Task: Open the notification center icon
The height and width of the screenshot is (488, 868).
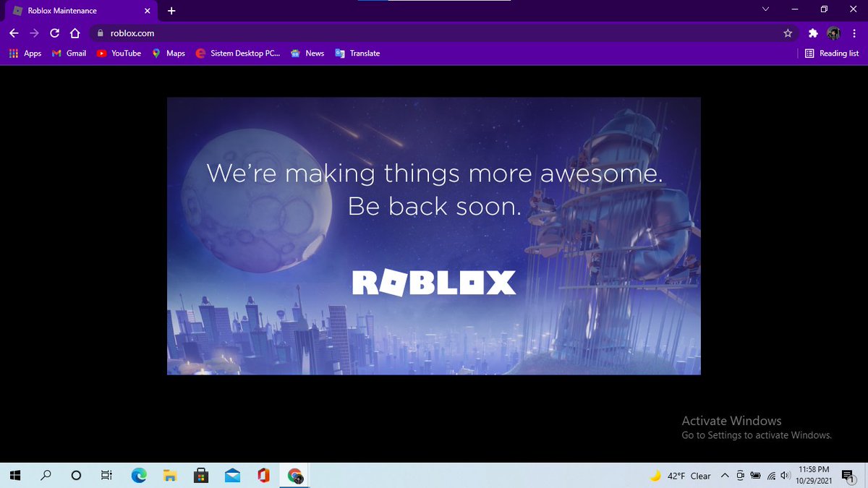Action: [848, 476]
